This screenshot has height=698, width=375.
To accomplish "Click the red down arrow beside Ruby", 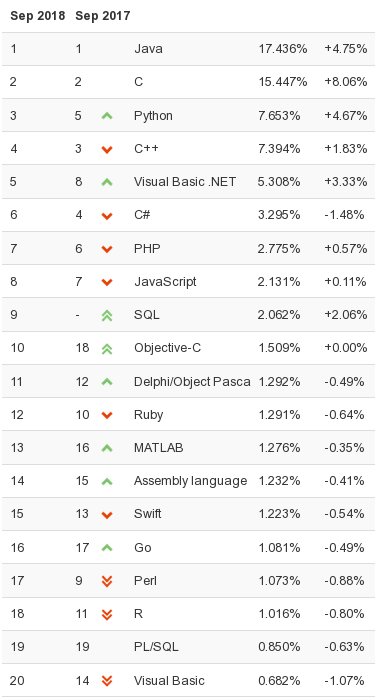I will (107, 415).
